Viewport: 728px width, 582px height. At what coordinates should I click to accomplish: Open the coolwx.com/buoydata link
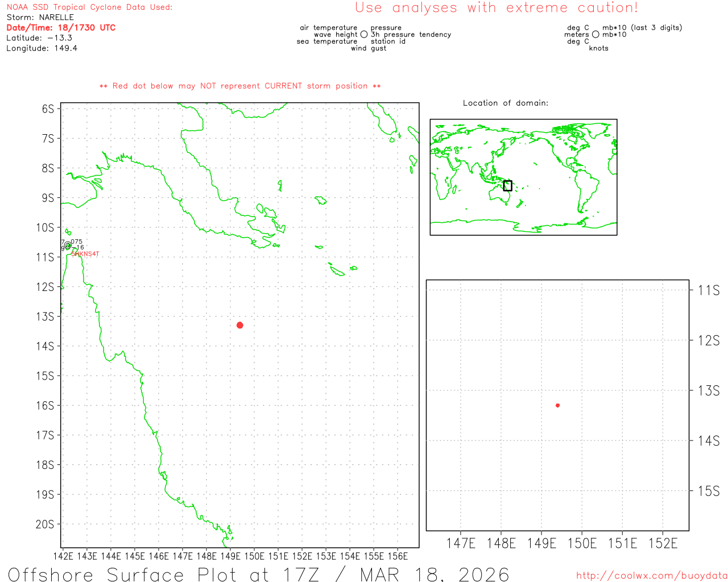coord(652,576)
